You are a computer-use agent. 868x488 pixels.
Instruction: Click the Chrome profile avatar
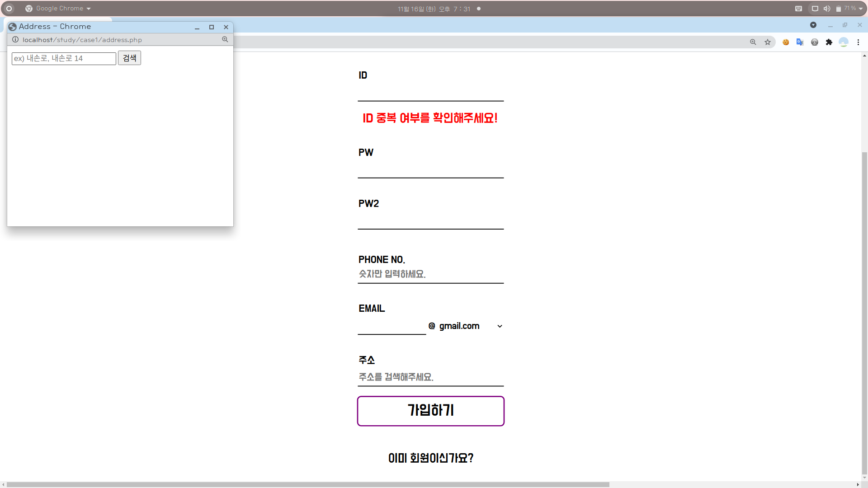tap(843, 42)
